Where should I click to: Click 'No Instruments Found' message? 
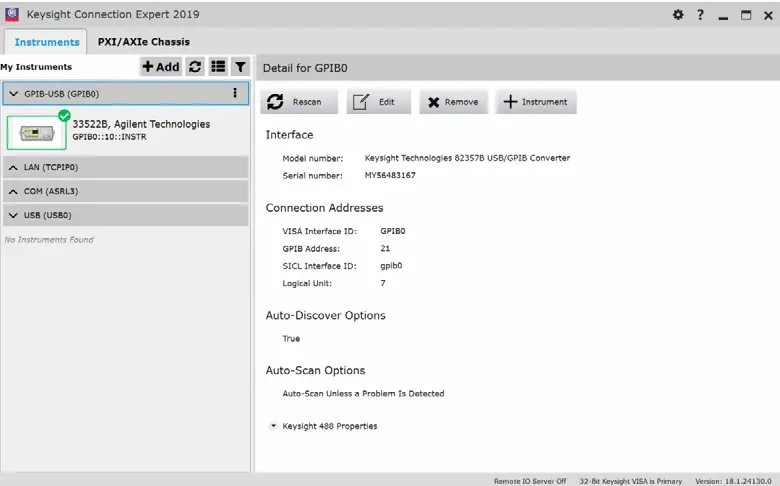[49, 240]
